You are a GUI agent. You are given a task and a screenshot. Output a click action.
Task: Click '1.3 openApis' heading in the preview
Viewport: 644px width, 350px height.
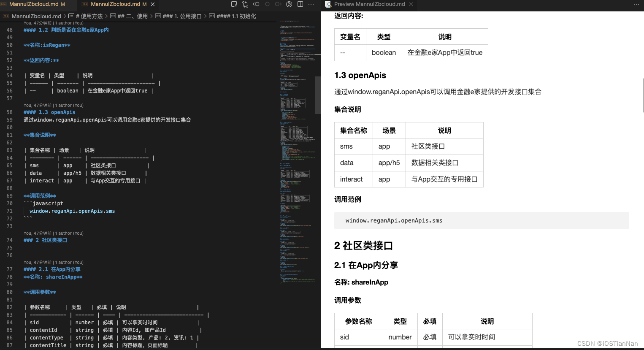click(x=360, y=75)
